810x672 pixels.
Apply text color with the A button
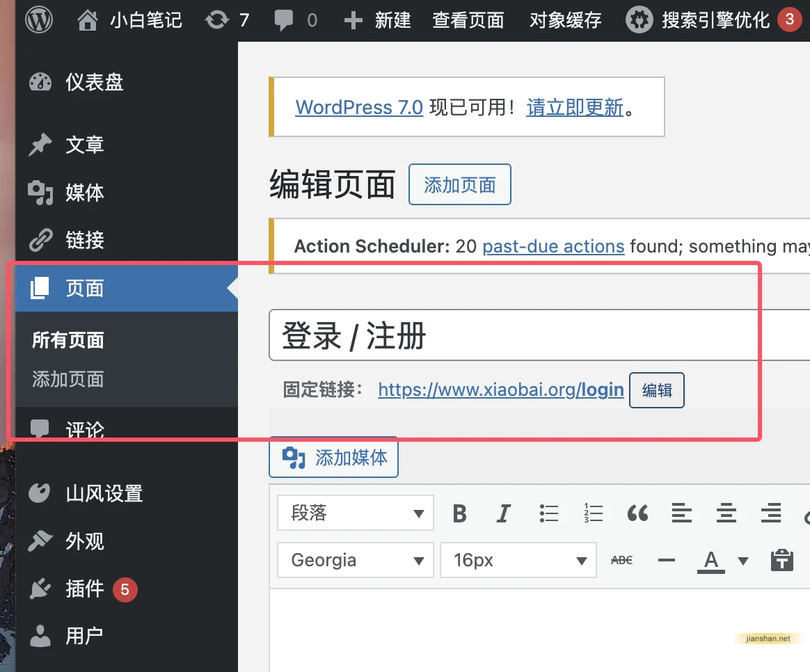(711, 561)
